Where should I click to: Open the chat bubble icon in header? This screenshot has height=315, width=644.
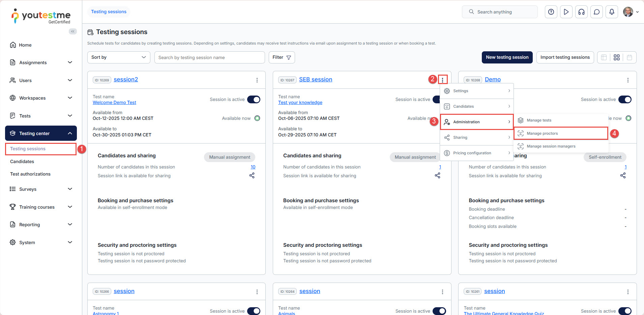(x=596, y=12)
